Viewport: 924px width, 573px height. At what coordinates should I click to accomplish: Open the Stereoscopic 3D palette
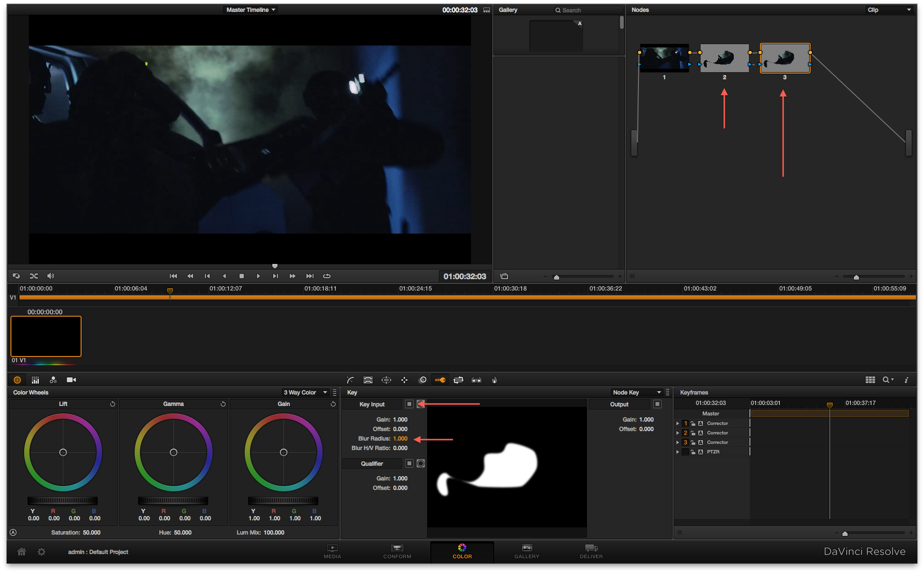tap(476, 380)
